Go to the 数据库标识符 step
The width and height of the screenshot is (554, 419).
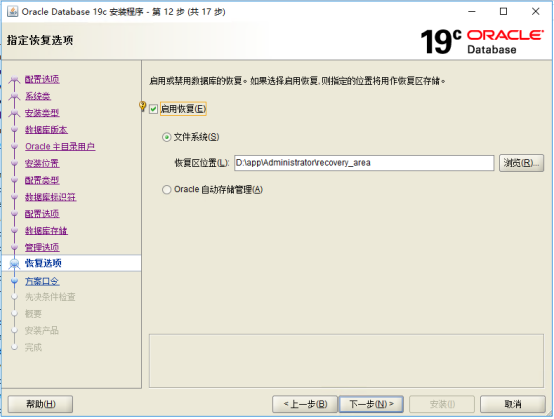tap(51, 197)
